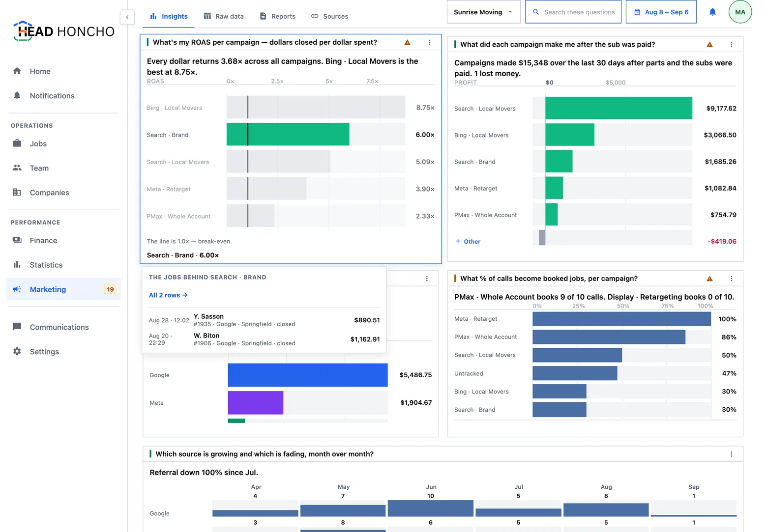Screen dimensions: 767x532
Task: Click the All 2 rows link
Action: click(x=168, y=295)
